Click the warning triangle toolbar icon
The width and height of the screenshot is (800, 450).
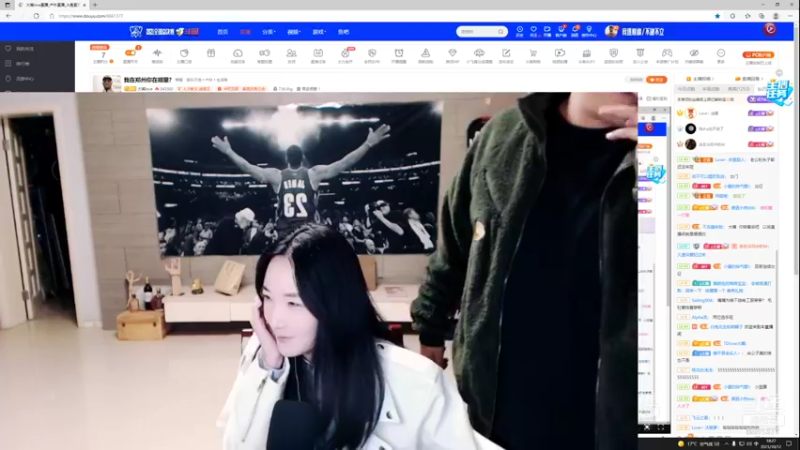426,53
